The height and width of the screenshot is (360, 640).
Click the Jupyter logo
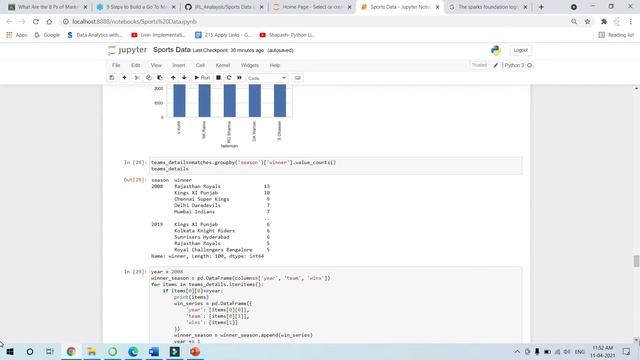[x=127, y=50]
